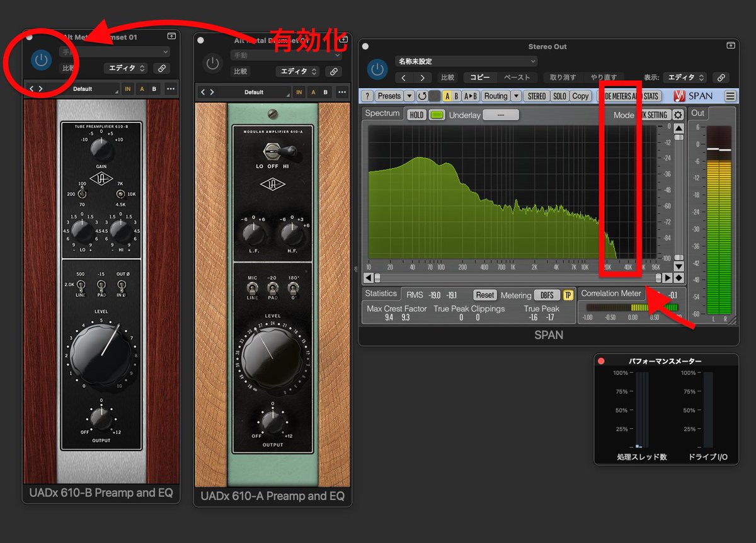Screen dimensions: 756x543
Task: Click Reset in the SPAN Statistics panel
Action: click(x=485, y=295)
